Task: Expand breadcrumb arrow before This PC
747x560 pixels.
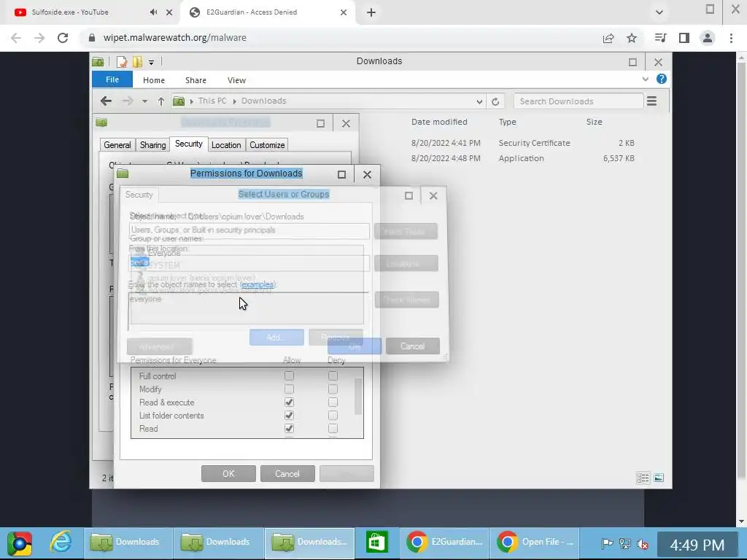Action: pyautogui.click(x=192, y=101)
